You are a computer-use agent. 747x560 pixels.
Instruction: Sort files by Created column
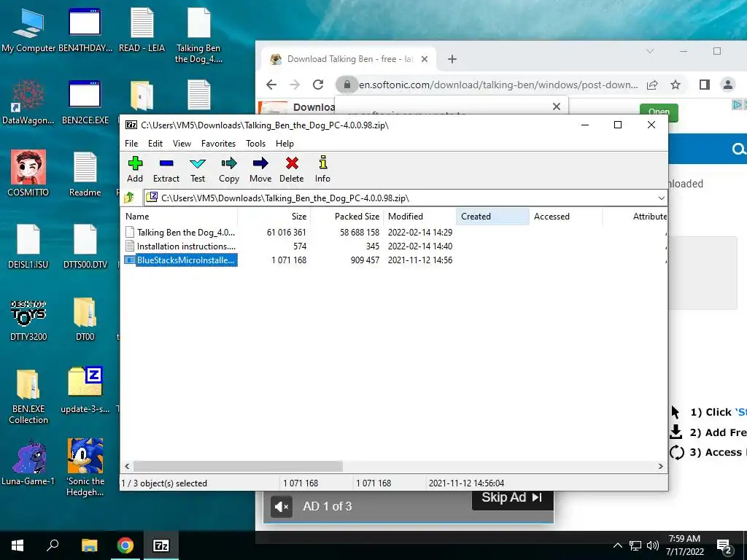click(492, 216)
